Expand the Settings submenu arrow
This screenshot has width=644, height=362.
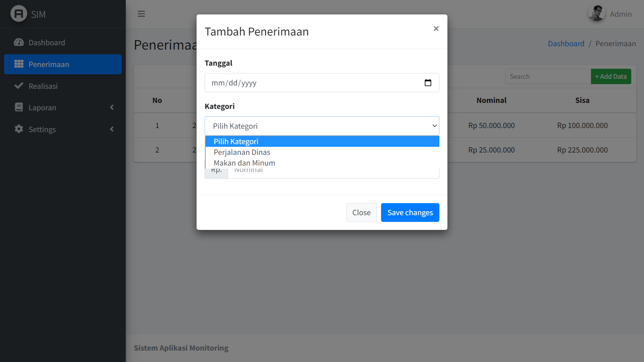point(112,129)
